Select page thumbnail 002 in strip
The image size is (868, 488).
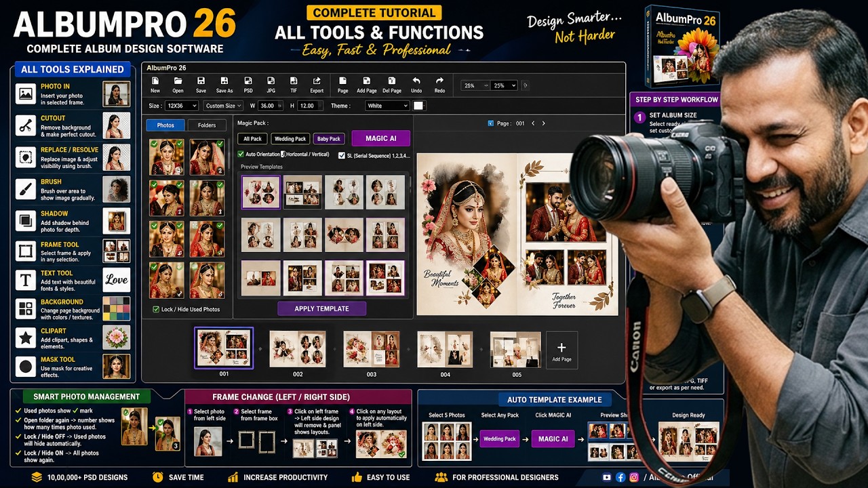click(298, 349)
